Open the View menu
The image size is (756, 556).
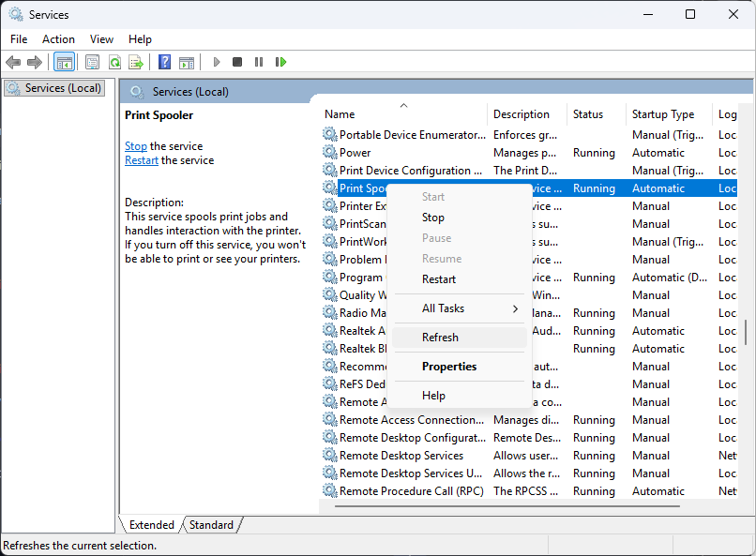point(101,38)
